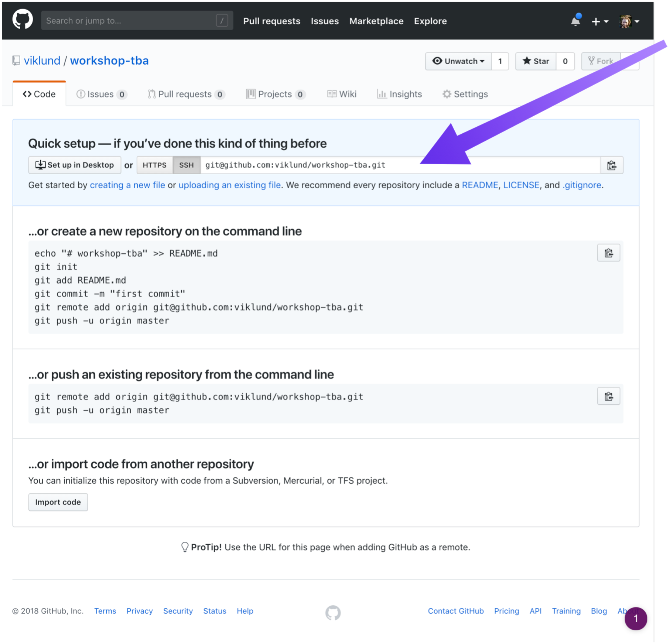Open the watchers count 1

point(500,61)
